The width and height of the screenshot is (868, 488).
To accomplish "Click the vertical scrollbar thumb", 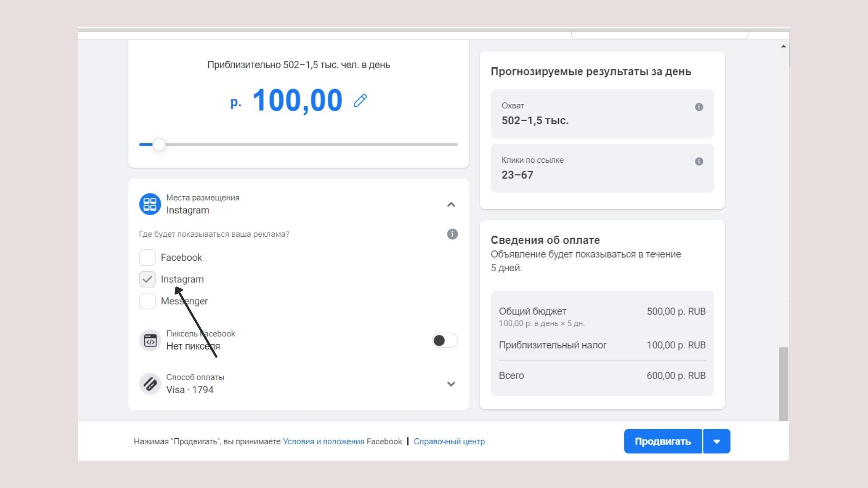I will pyautogui.click(x=783, y=384).
